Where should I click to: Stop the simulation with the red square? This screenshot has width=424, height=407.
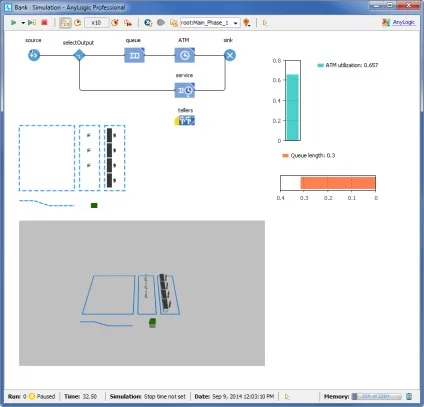[44, 23]
